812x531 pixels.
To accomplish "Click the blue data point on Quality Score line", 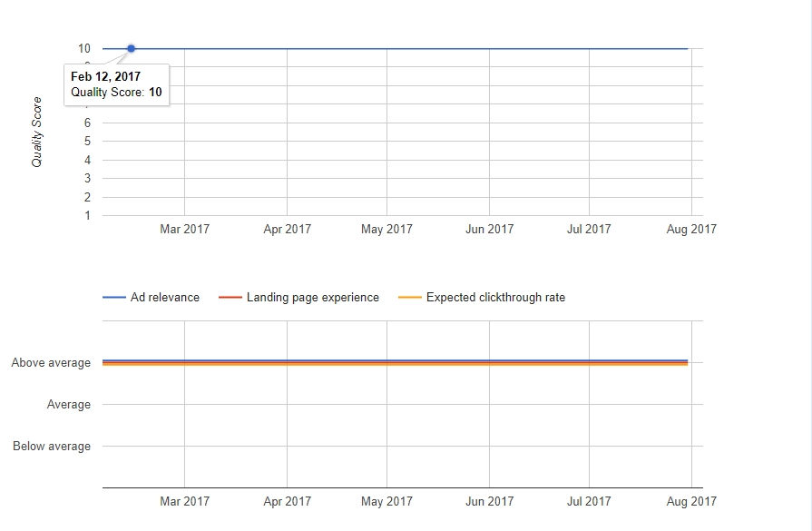I will (x=132, y=48).
